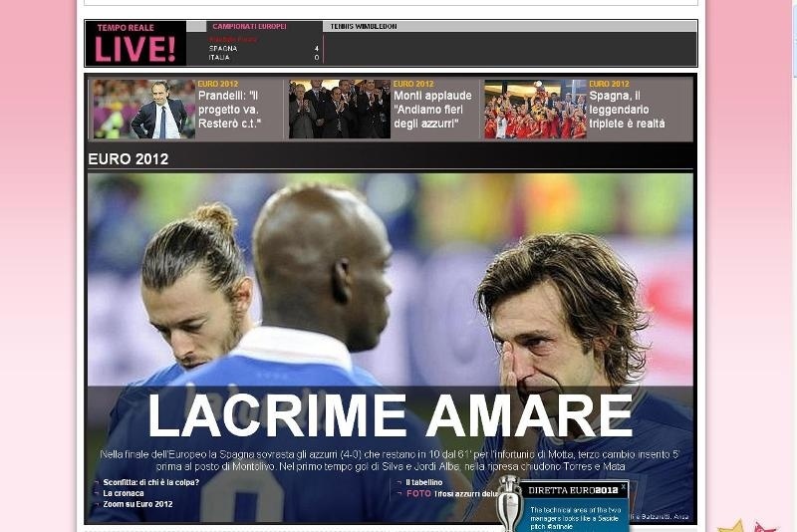Open the Spagna score row

tap(264, 49)
